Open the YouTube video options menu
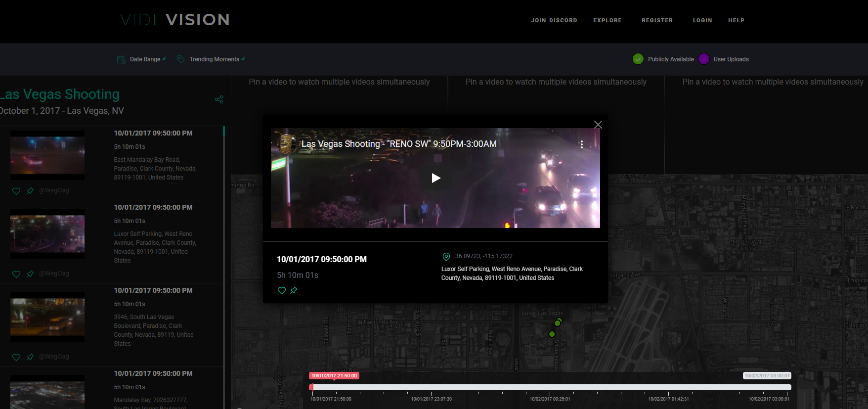 (x=582, y=144)
